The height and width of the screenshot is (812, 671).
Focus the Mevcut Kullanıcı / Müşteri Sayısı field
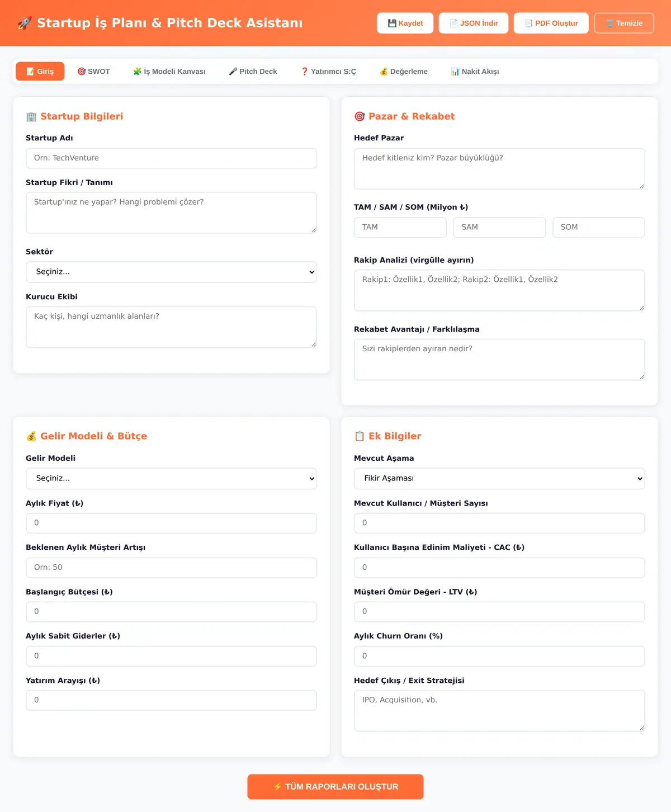click(499, 523)
